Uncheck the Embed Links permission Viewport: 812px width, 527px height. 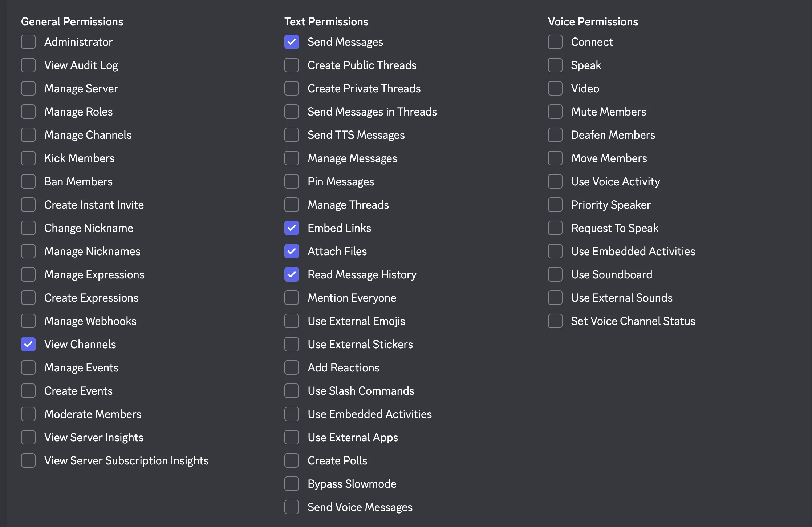292,228
